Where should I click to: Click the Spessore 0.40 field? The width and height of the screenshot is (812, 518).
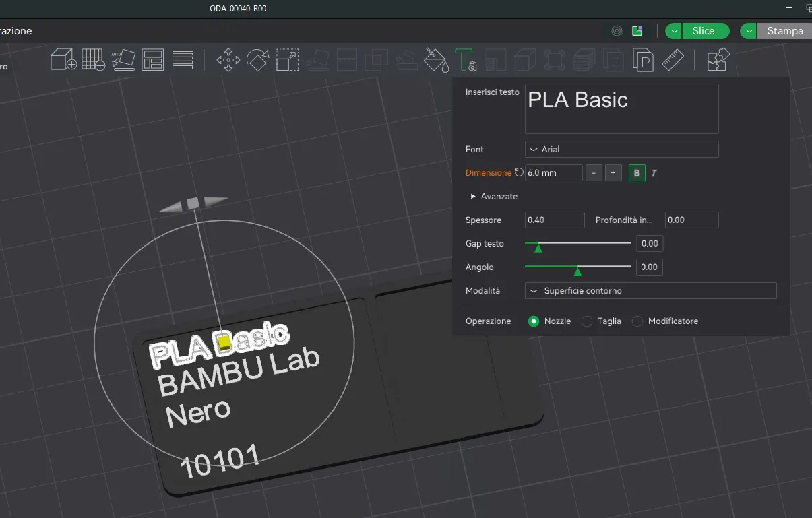pos(555,220)
